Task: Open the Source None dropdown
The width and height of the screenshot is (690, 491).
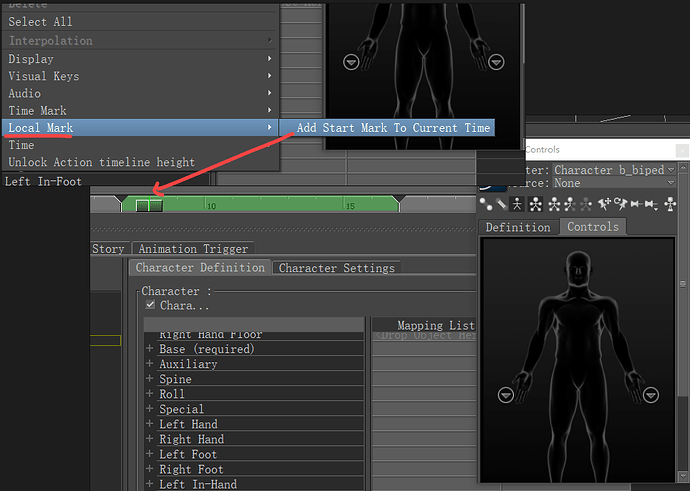Action: [x=610, y=183]
